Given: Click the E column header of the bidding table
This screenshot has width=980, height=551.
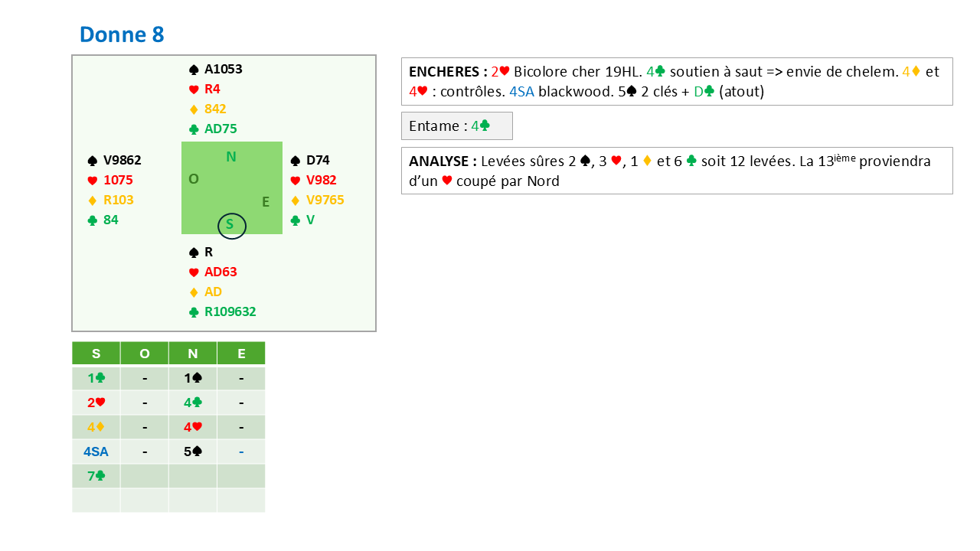Looking at the screenshot, I should coord(241,354).
